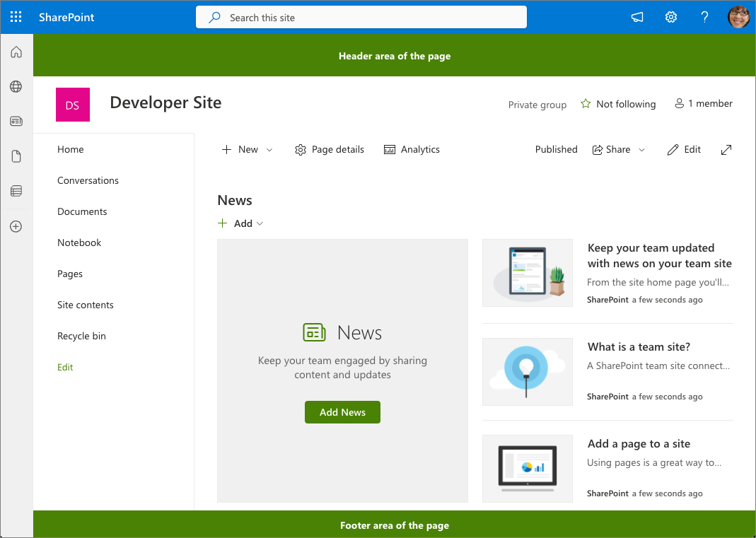Click the Search this site field
Viewport: 756px width, 538px height.
pyautogui.click(x=361, y=18)
